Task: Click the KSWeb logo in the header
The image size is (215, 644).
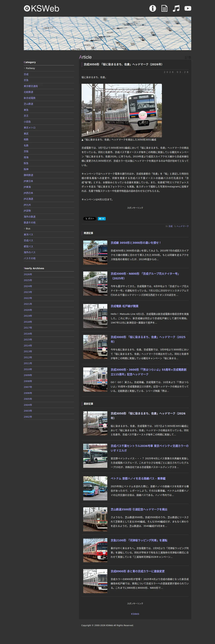Action: [x=42, y=9]
